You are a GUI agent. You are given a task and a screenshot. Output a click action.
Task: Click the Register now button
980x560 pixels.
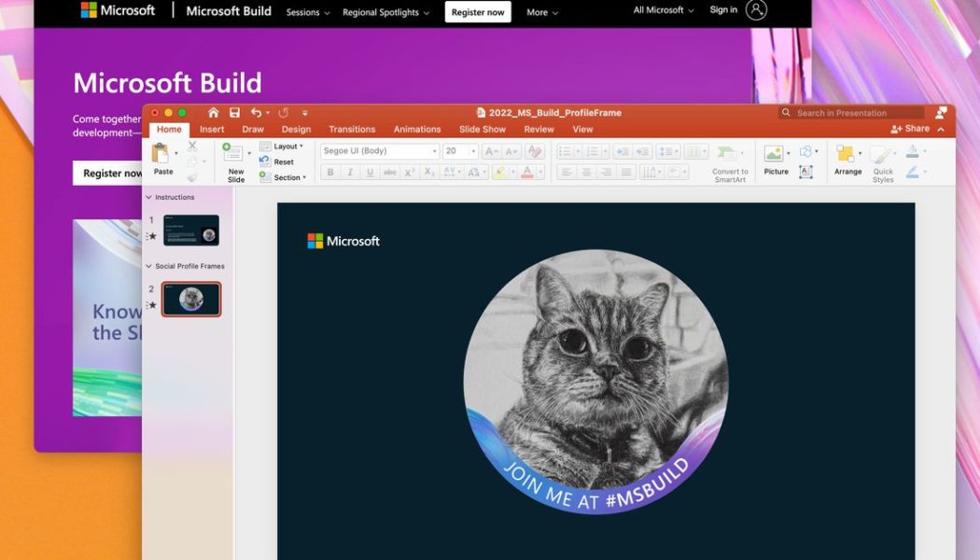(x=477, y=12)
